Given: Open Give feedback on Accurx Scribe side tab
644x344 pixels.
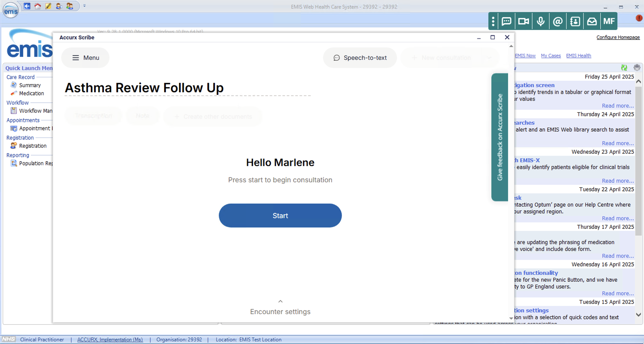Looking at the screenshot, I should point(500,137).
